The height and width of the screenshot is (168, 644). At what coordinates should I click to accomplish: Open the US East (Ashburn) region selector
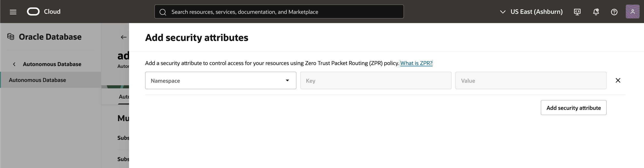click(x=531, y=12)
